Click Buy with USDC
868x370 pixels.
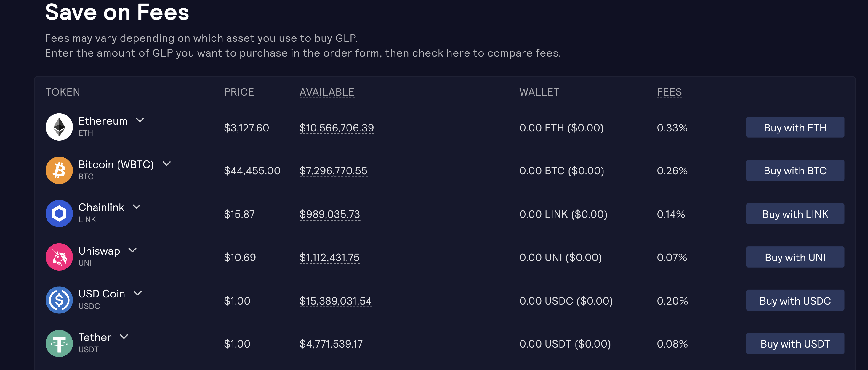coord(795,300)
